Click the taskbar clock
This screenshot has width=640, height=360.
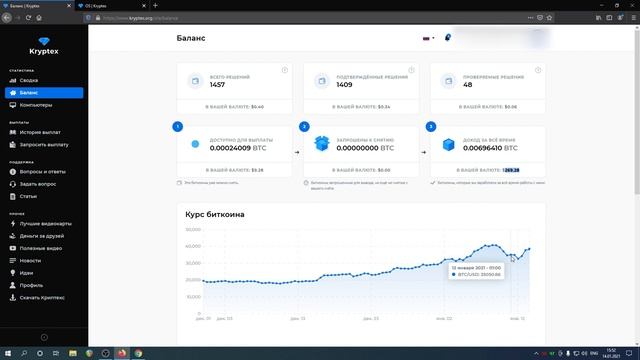(611, 353)
